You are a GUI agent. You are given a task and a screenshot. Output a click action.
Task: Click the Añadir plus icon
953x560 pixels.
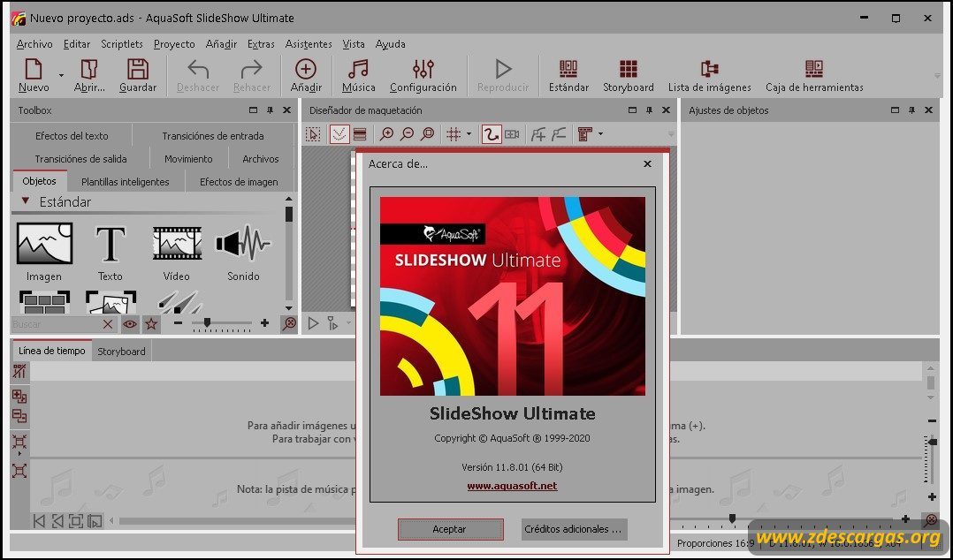[306, 69]
